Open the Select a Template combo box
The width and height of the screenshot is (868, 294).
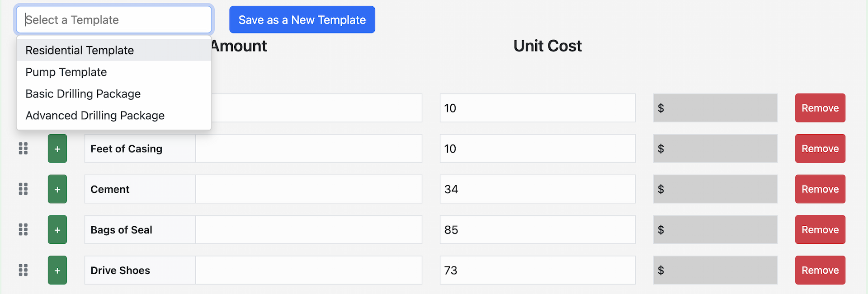pyautogui.click(x=114, y=20)
